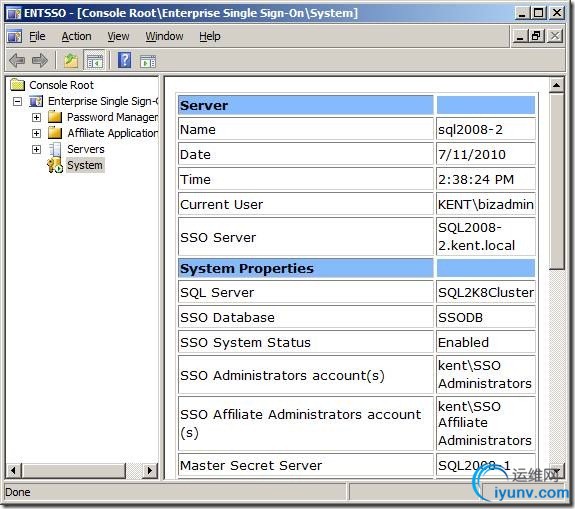Click the Server section header
575x509 pixels.
tap(305, 105)
